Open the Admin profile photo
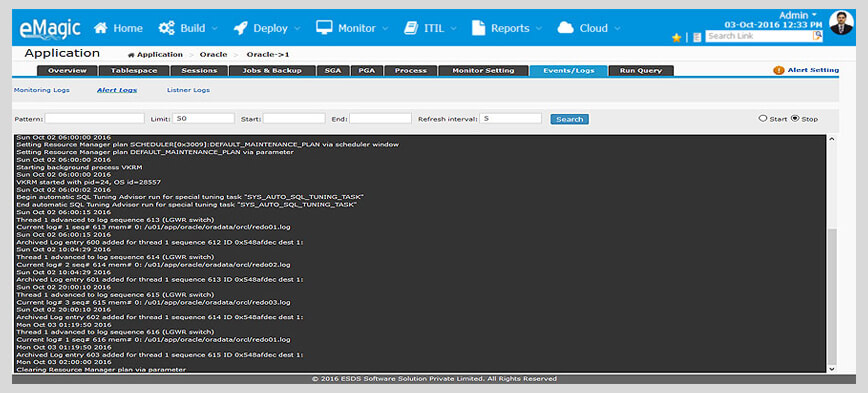 click(x=841, y=23)
